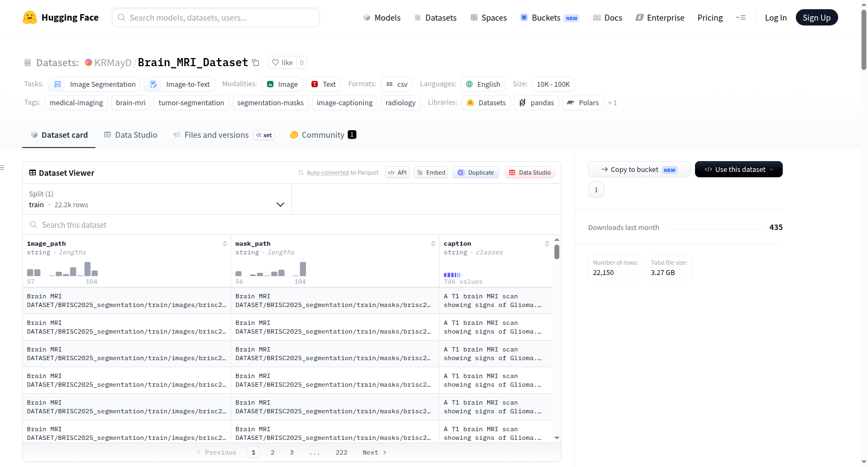Open the left sidebar toggle icon
Image resolution: width=868 pixels, height=467 pixels.
(3, 168)
